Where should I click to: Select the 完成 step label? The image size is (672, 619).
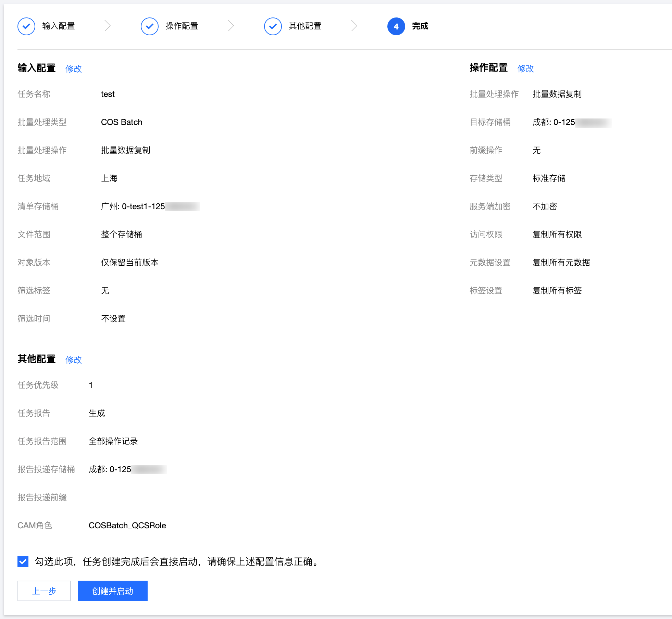420,26
